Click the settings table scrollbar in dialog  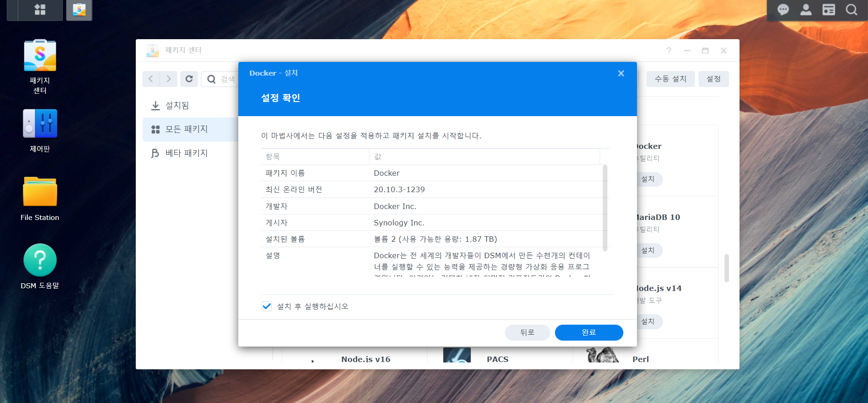605,208
